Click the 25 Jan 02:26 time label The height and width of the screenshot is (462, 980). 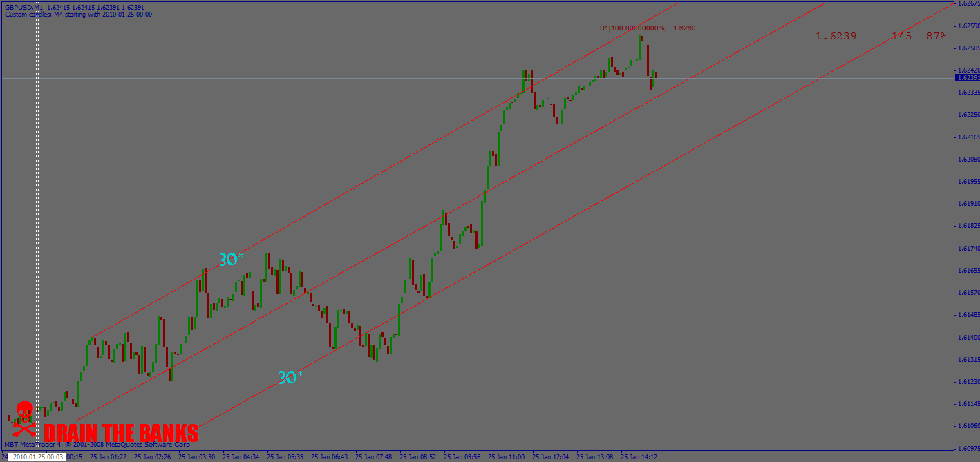152,456
